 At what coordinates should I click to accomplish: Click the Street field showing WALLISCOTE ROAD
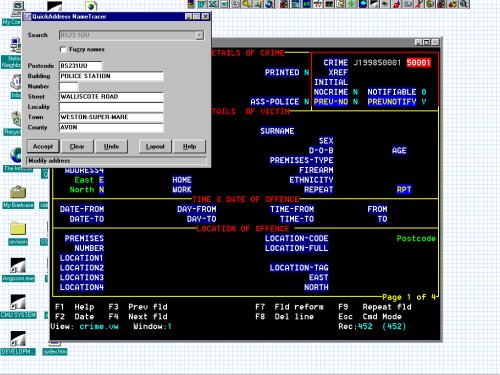pyautogui.click(x=111, y=97)
